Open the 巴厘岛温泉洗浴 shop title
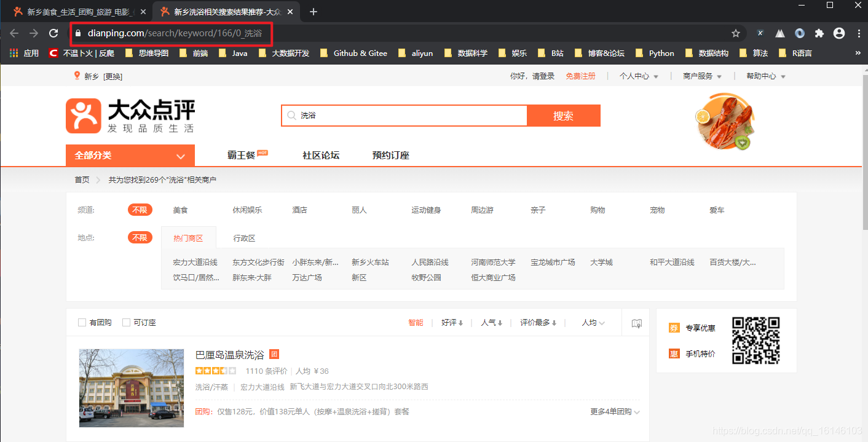This screenshot has height=442, width=868. 229,355
